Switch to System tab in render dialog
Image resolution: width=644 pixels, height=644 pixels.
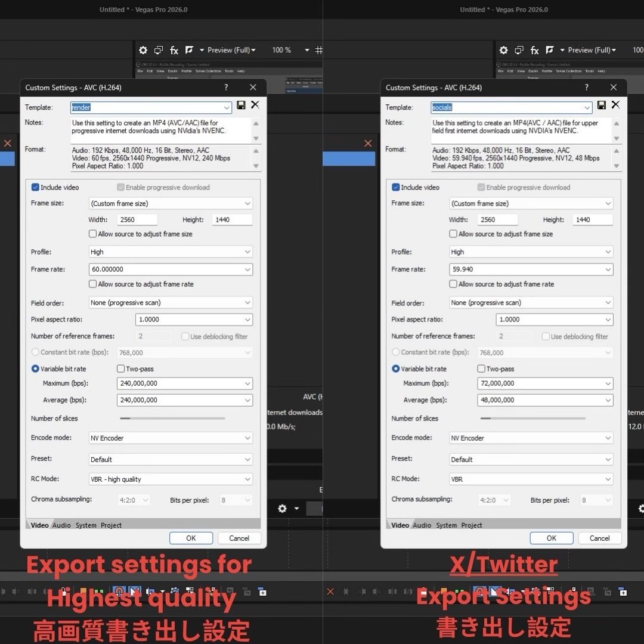click(x=86, y=525)
